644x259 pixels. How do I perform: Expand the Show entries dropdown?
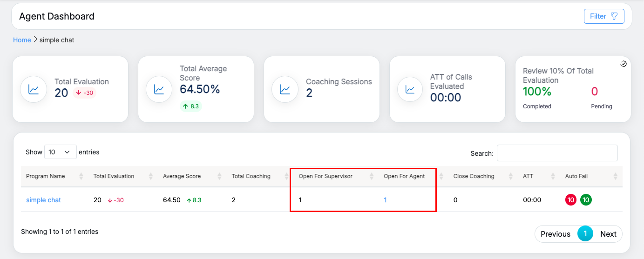(x=60, y=152)
